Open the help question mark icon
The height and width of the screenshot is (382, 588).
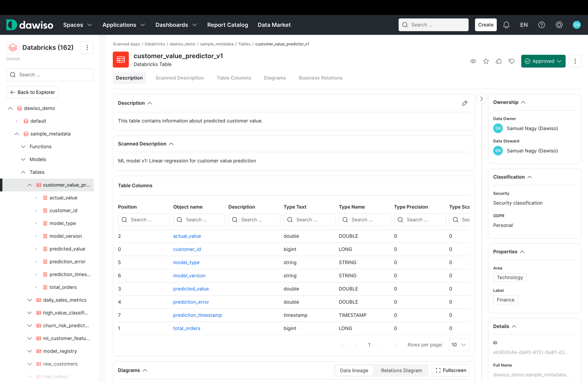pyautogui.click(x=542, y=25)
